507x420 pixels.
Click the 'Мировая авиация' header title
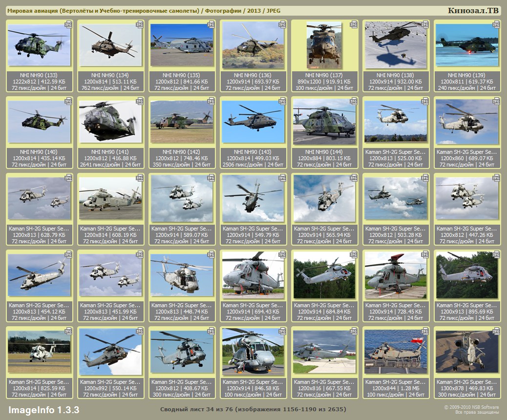point(32,11)
